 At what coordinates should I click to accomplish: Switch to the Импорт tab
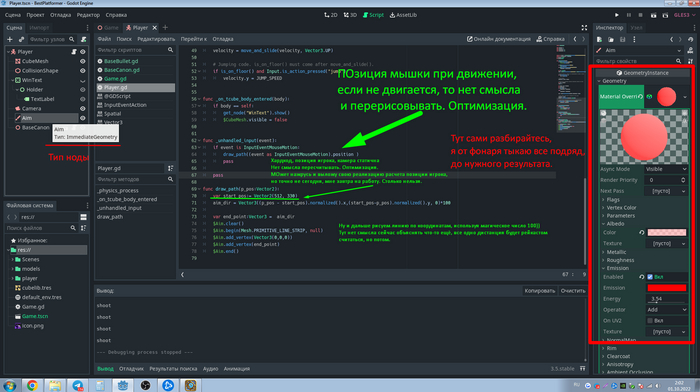39,28
